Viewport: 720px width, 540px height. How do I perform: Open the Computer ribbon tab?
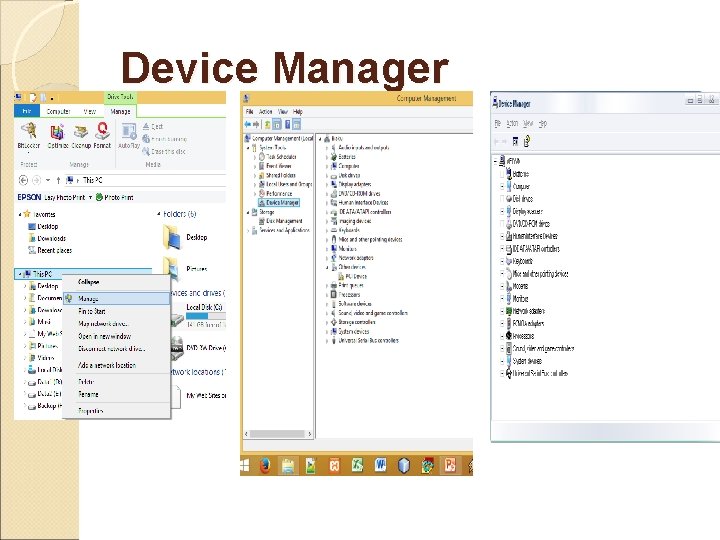(x=58, y=112)
